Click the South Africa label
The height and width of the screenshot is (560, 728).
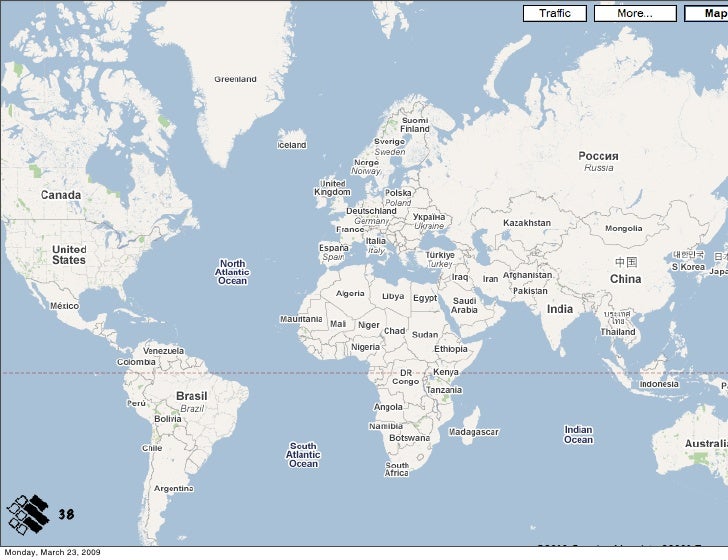pos(396,469)
